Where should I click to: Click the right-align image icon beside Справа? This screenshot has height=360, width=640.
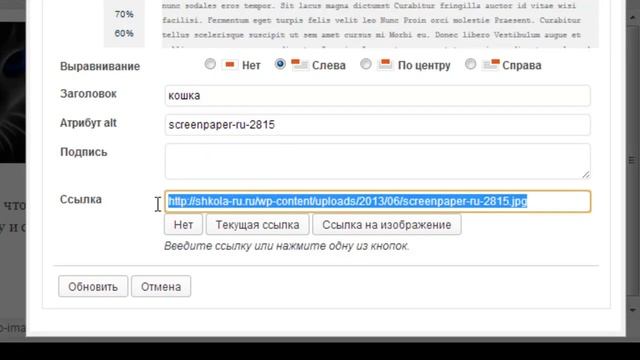coord(490,64)
